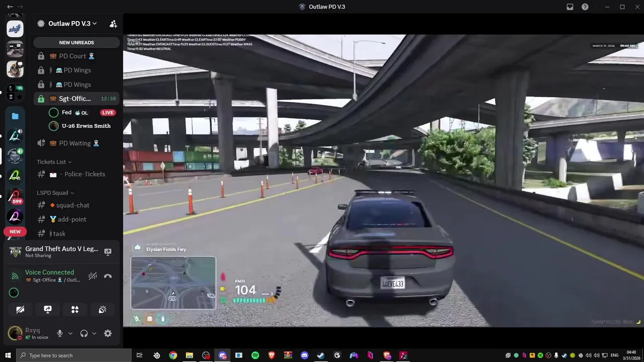The image size is (644, 362).
Task: Jump to NEW UNREADS messages
Action: (76, 43)
